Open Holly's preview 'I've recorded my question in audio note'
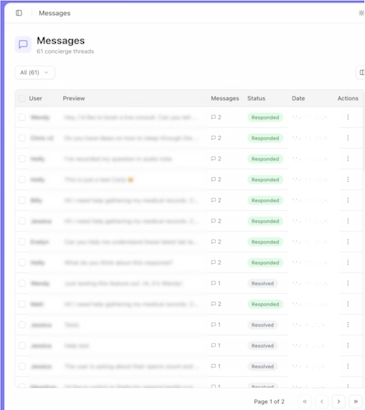365x410 pixels. tap(118, 159)
